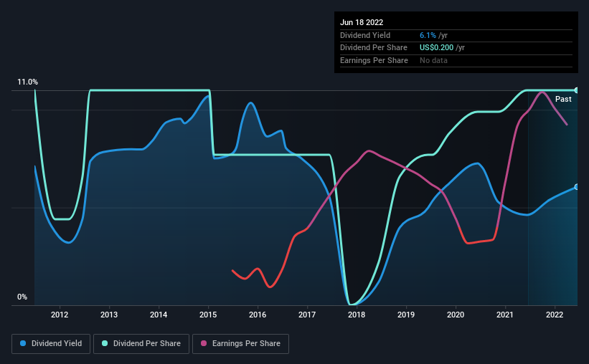589x364 pixels.
Task: Toggle the Dividend Yield legend button
Action: [x=51, y=344]
